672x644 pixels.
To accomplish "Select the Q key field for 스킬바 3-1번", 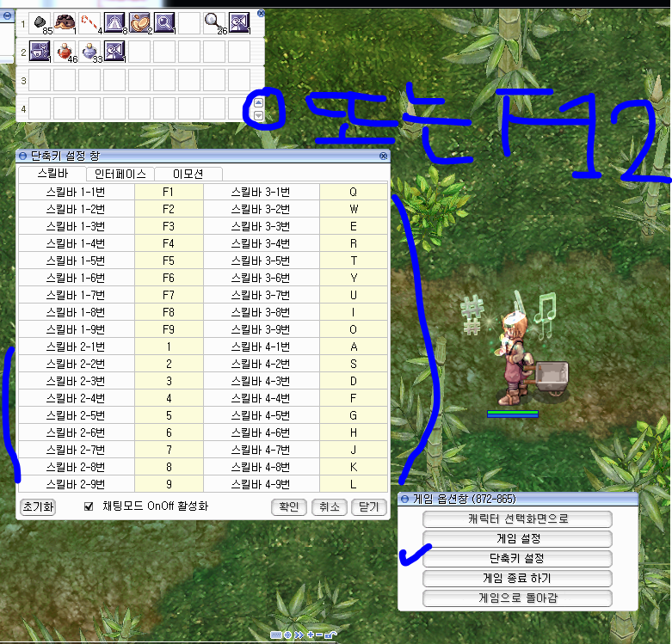I will pos(354,192).
